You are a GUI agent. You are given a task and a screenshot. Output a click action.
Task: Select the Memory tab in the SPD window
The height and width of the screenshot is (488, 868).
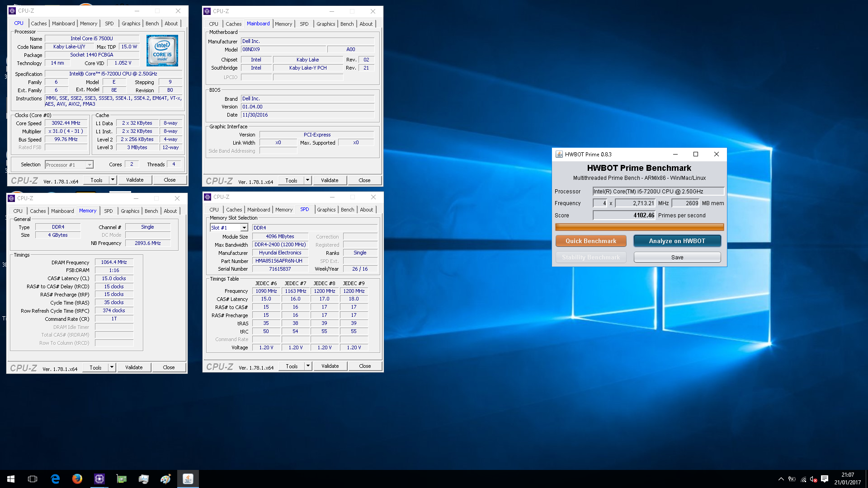coord(284,210)
